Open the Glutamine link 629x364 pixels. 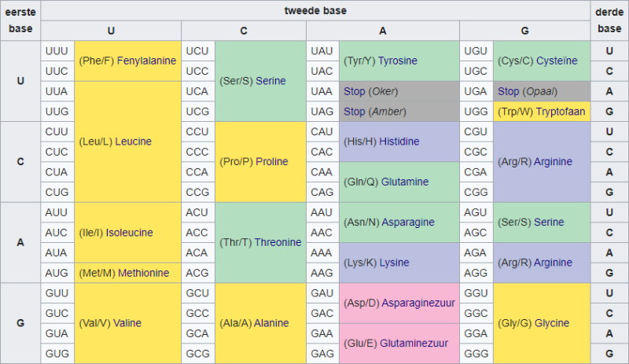[405, 182]
